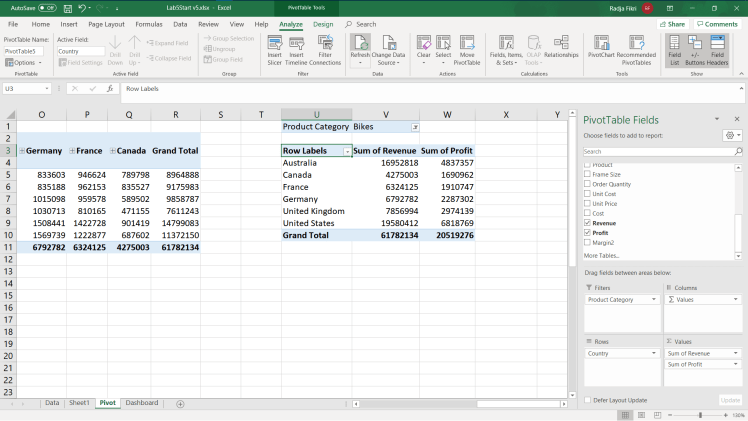This screenshot has height=421, width=748.
Task: Expand the Sum of Revenue field dropdown
Action: pos(736,353)
